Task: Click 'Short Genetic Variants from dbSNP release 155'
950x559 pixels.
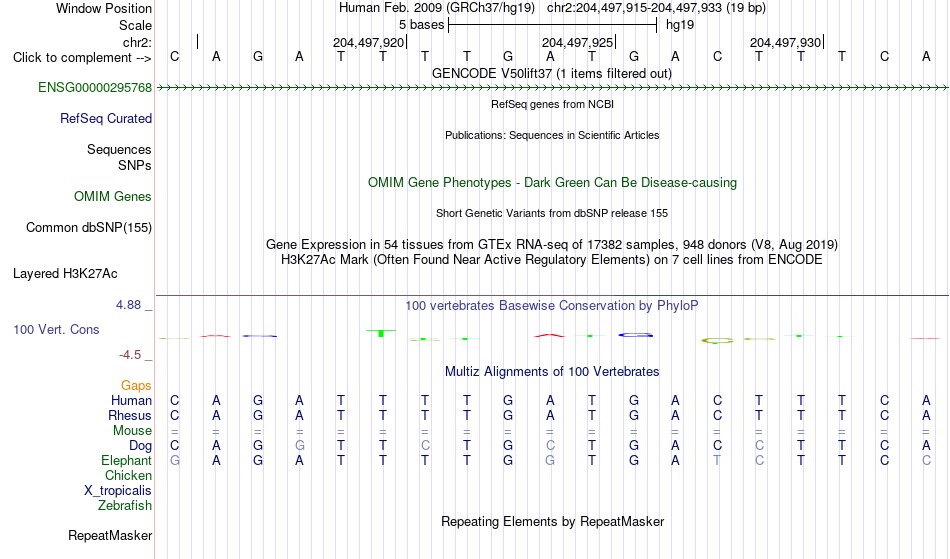Action: point(552,213)
